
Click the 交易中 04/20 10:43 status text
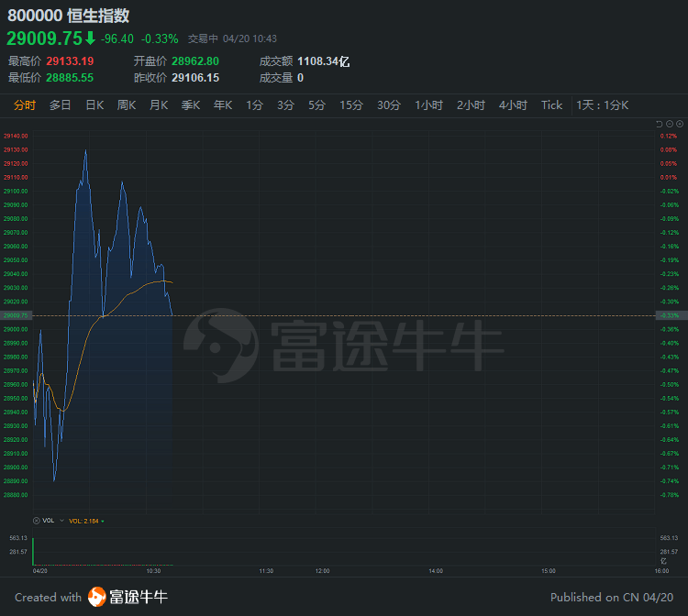click(233, 39)
